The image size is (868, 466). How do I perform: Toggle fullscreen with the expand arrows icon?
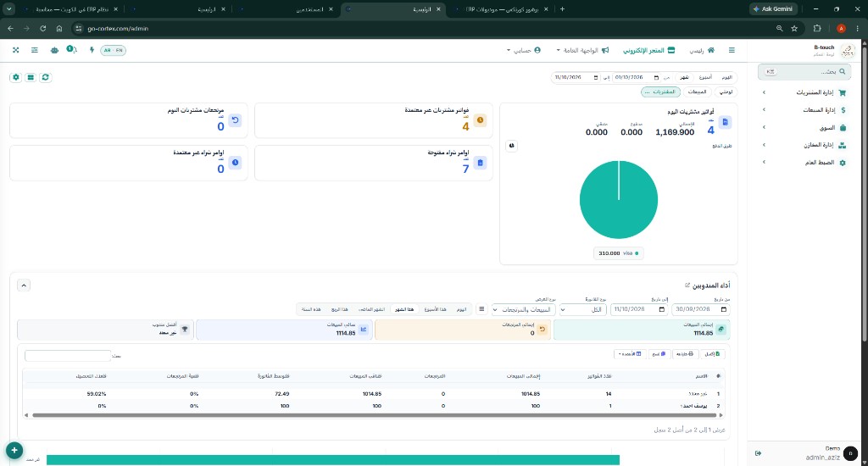point(15,50)
